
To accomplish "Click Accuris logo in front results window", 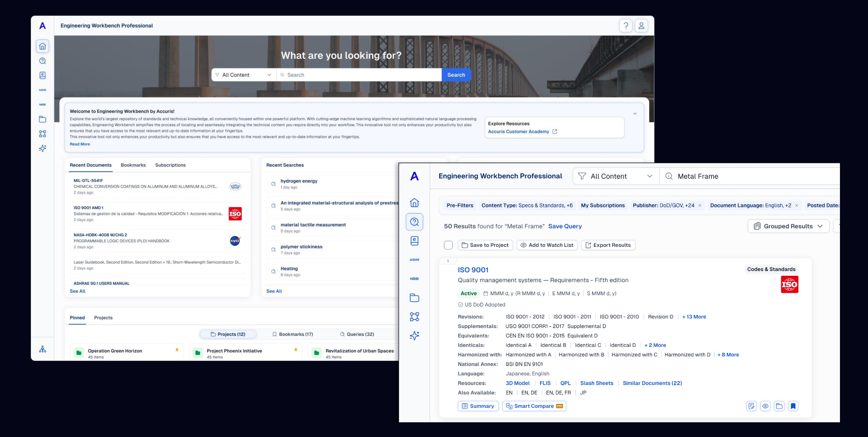I will (415, 176).
